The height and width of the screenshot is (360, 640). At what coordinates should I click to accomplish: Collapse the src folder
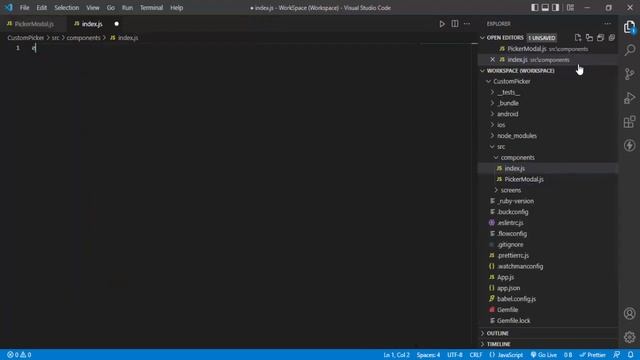[492, 147]
